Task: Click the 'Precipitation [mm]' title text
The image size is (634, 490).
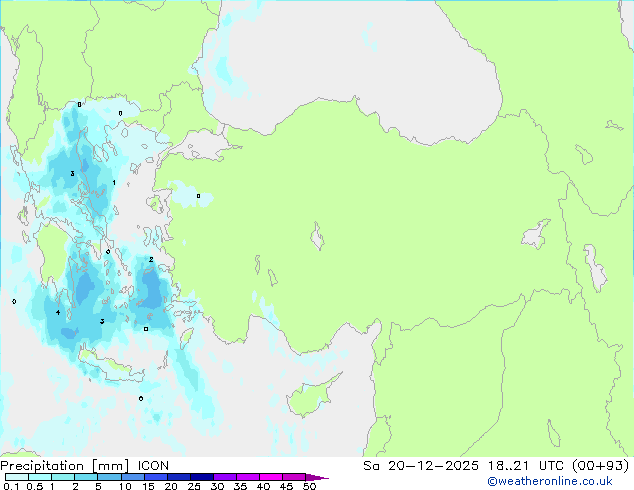Action: [x=65, y=466]
